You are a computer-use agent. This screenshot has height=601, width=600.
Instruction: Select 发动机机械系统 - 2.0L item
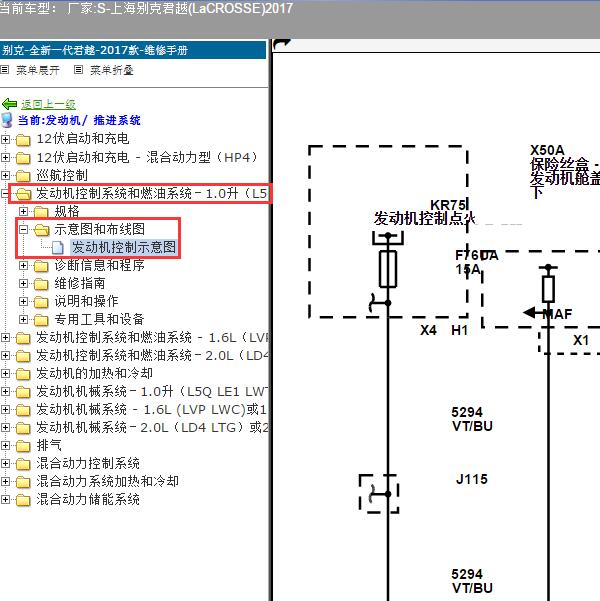[152, 427]
